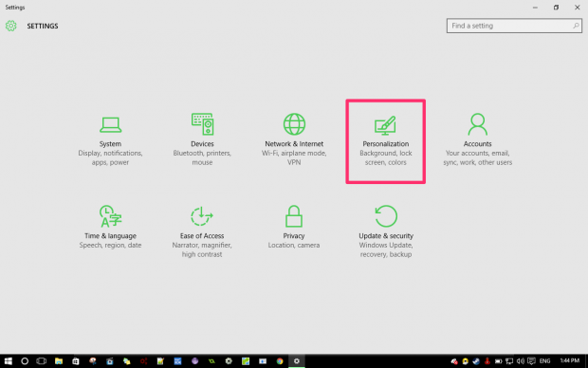Click 'Location, camera' description
This screenshot has height=368, width=588.
(x=294, y=245)
